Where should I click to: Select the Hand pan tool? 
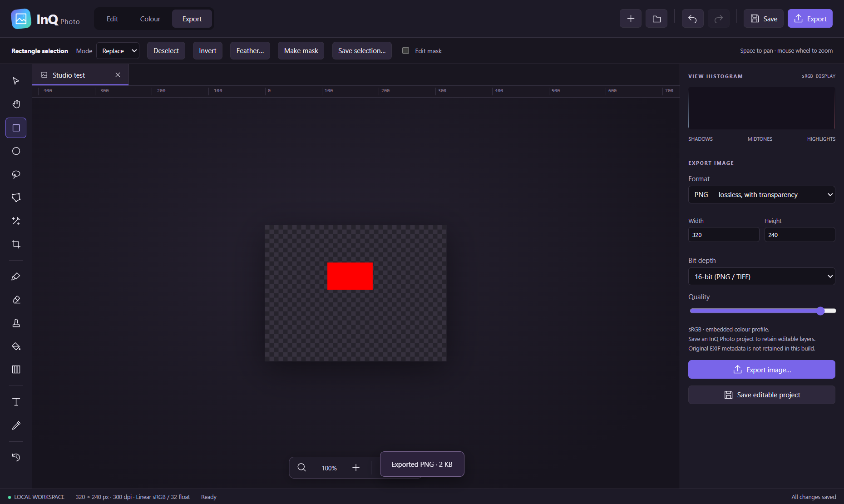pos(16,104)
